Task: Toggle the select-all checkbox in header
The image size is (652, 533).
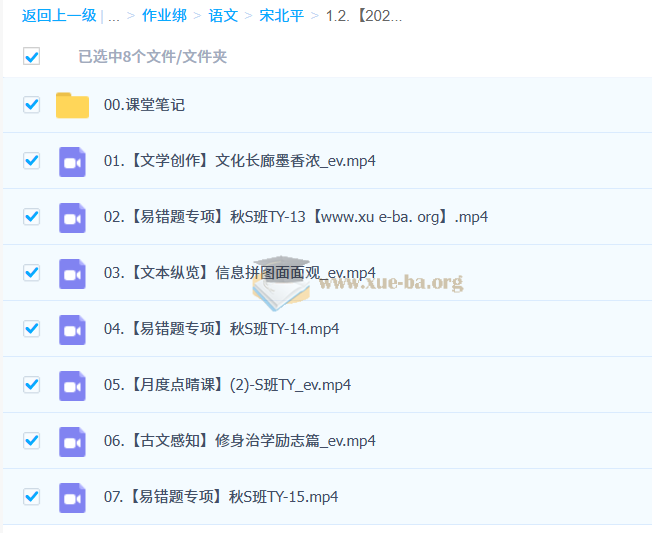Action: click(32, 57)
